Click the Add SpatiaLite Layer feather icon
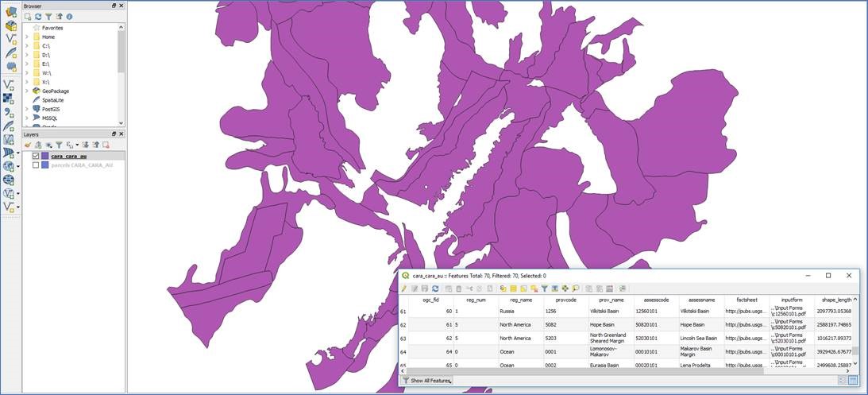The width and height of the screenshot is (868, 395). pos(10,126)
